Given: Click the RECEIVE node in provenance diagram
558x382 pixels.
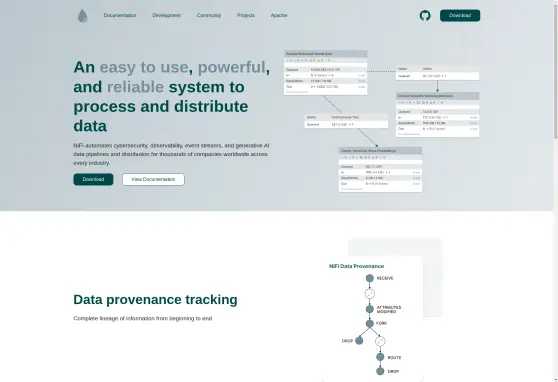Looking at the screenshot, I should [x=370, y=278].
